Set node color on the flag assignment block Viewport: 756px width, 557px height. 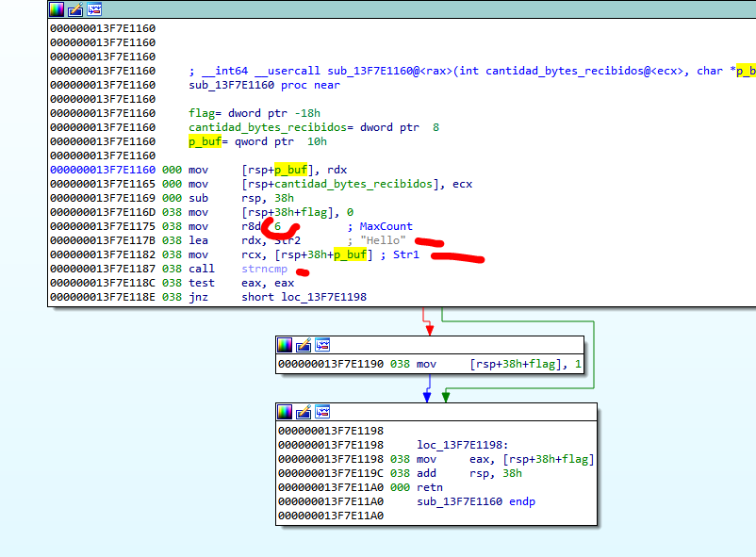tap(285, 345)
